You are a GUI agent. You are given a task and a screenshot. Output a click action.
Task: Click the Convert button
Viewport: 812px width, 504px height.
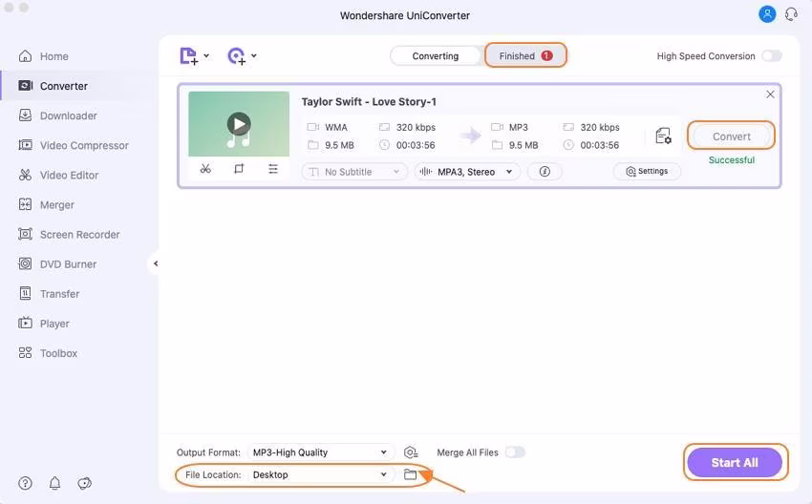coord(731,136)
